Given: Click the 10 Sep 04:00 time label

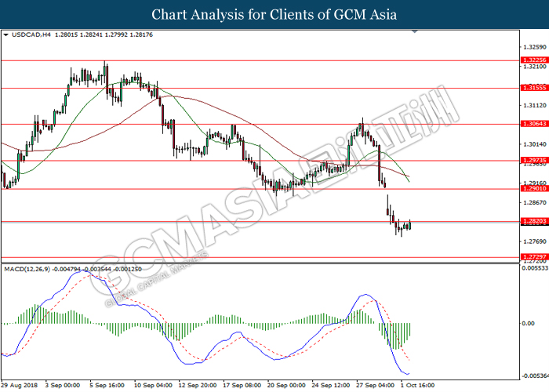Looking at the screenshot, I should coord(153,386).
